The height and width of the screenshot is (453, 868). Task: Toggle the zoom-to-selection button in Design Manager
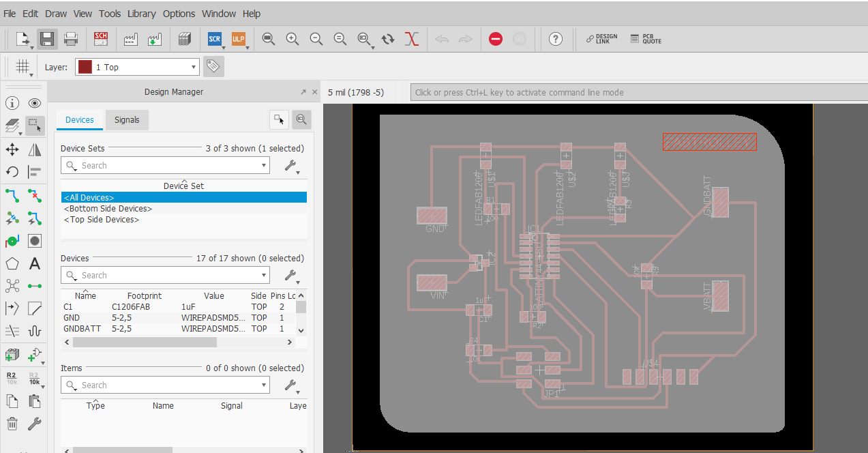click(301, 119)
